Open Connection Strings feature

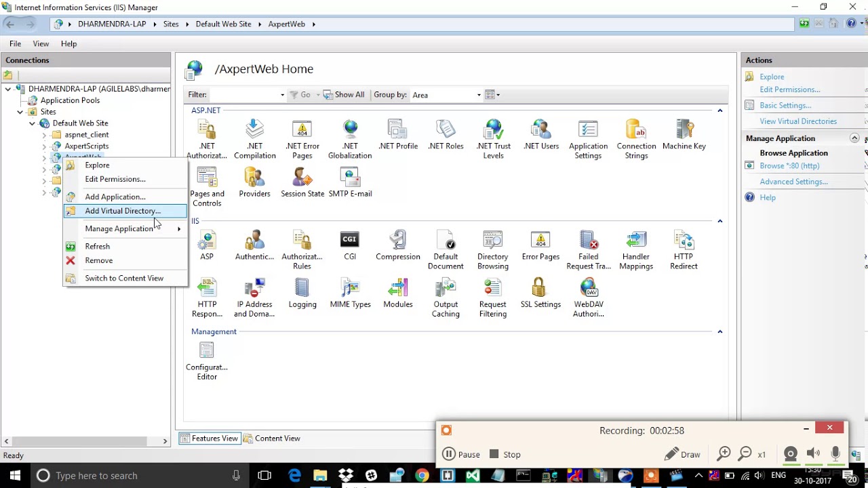pyautogui.click(x=636, y=139)
